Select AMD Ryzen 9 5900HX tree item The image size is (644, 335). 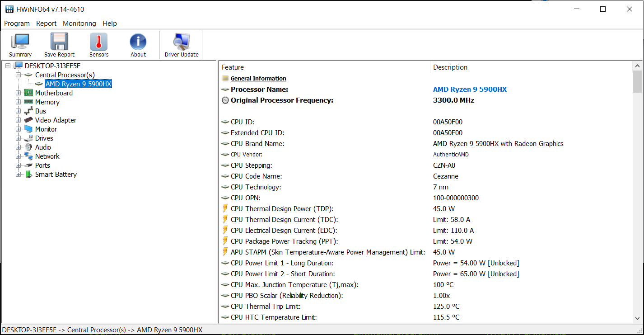pos(78,84)
